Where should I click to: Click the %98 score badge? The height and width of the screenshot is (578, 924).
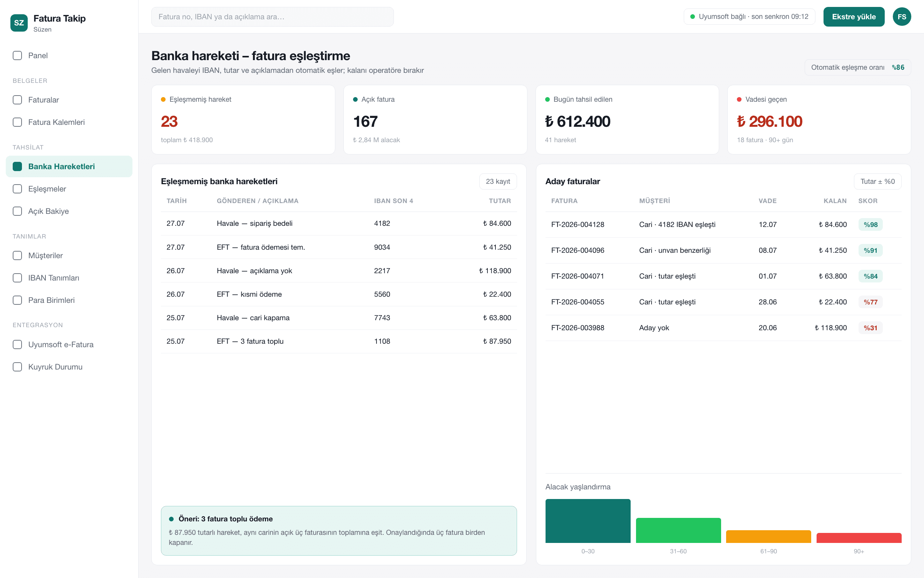pyautogui.click(x=870, y=225)
